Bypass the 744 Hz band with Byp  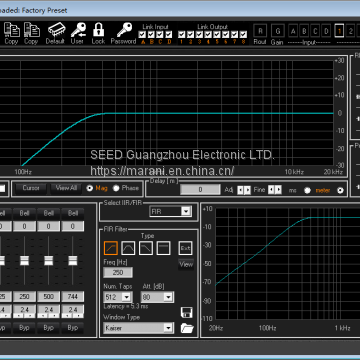[73, 328]
